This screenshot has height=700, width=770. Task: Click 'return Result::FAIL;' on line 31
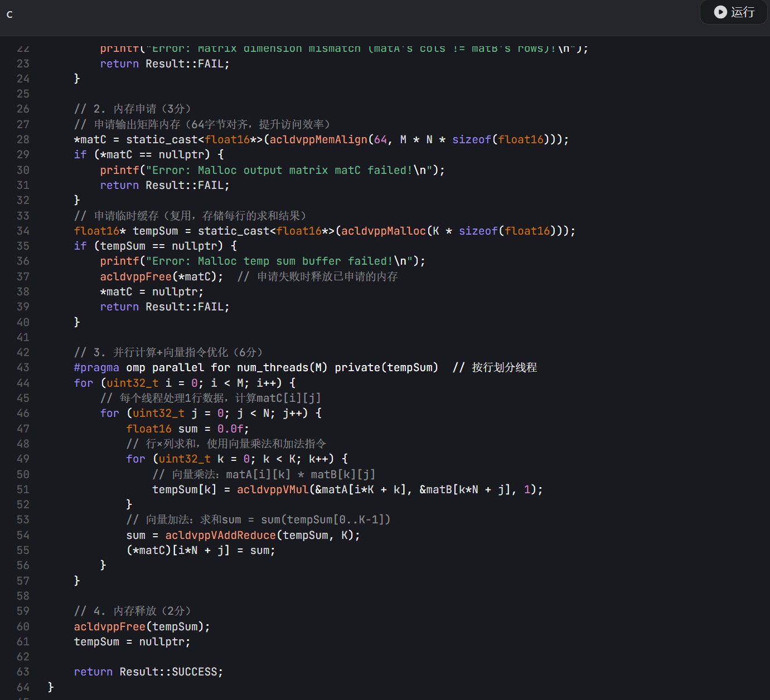coord(164,185)
